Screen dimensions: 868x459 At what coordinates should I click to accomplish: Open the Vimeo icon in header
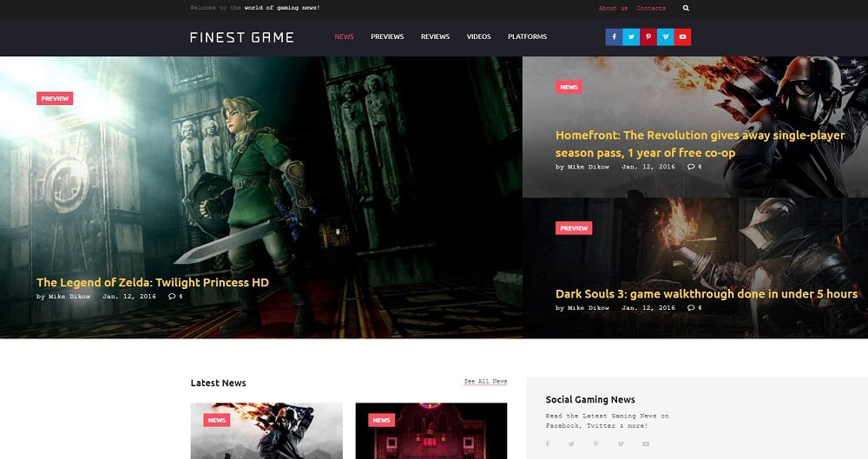(666, 37)
